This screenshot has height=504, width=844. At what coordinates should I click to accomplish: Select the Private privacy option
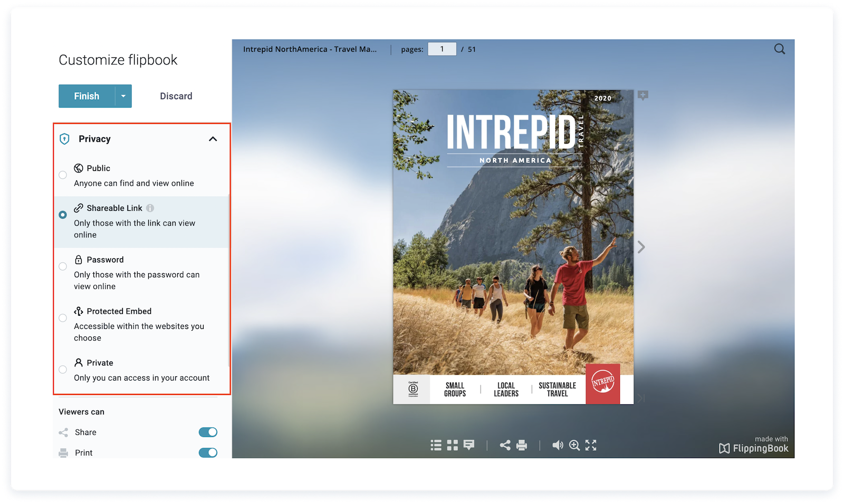63,370
